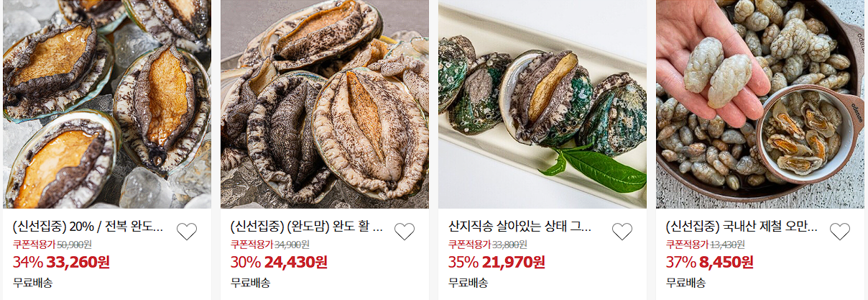Toggle wishlist heart for 국내산 제철 오만 item
868x300 pixels.
coord(840,232)
